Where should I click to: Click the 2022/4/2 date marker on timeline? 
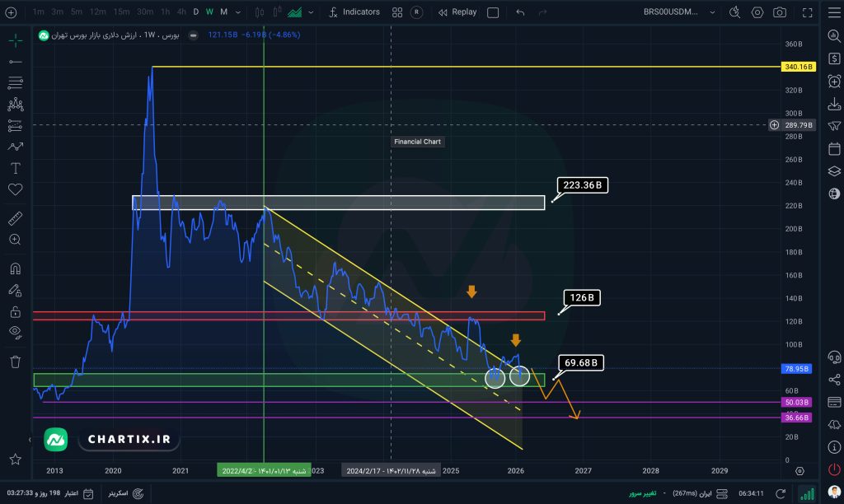pos(263,470)
